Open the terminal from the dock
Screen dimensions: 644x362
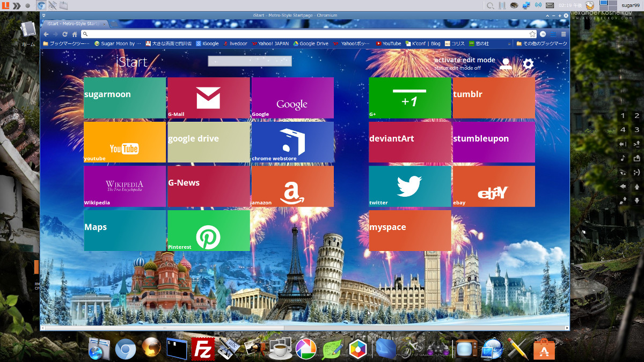pos(177,349)
